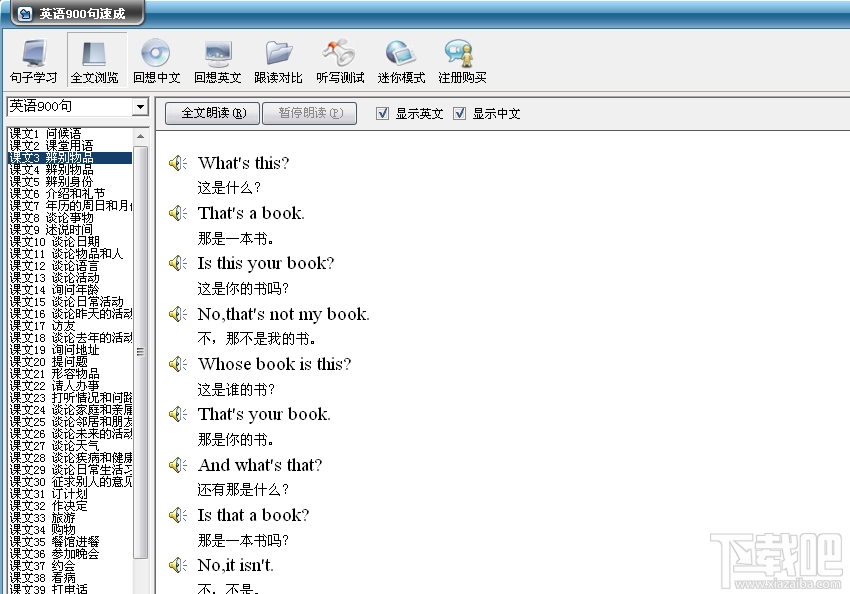This screenshot has height=594, width=850.
Task: Toggle 显示英文 checkbox
Action: click(x=382, y=113)
